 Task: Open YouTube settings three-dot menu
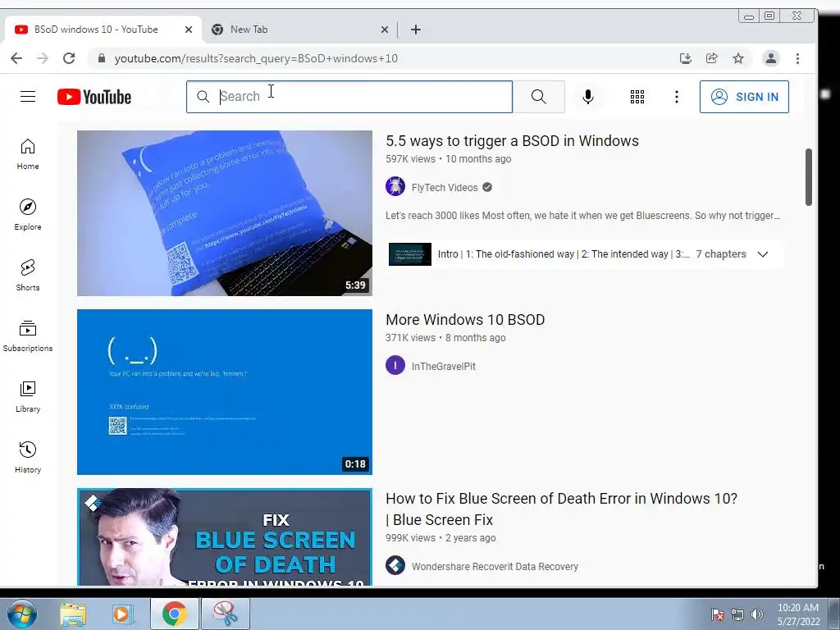677,97
